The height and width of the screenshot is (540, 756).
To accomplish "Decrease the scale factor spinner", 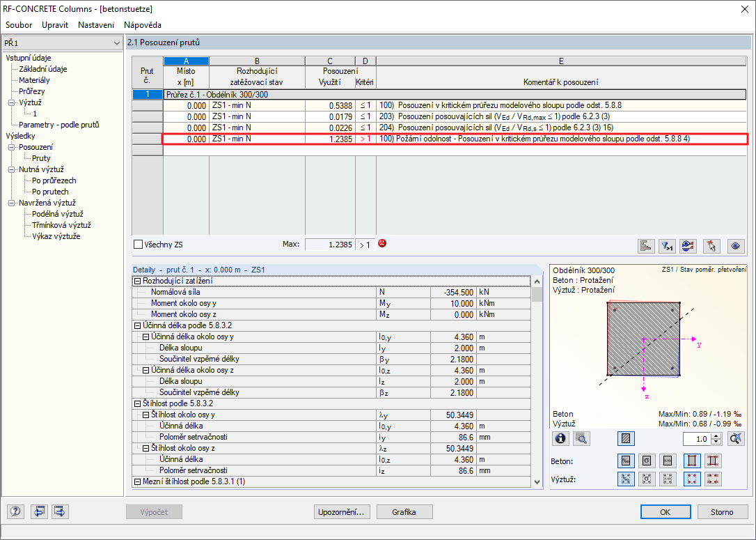I will [716, 442].
